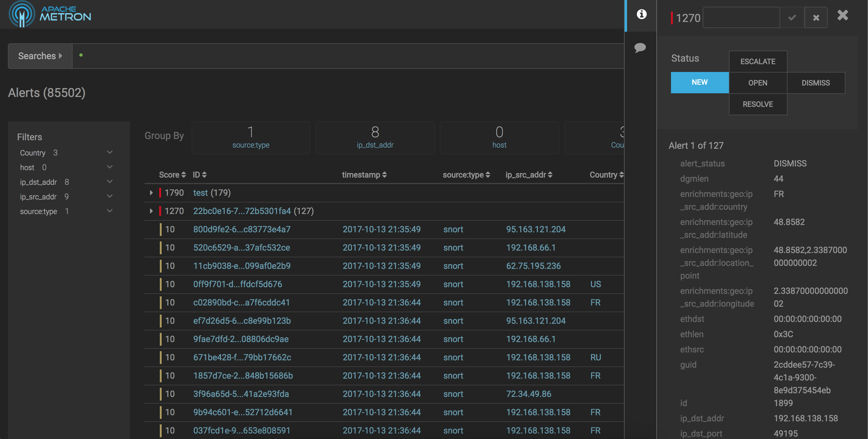Open the Searches menu button
The image size is (868, 439).
(40, 56)
